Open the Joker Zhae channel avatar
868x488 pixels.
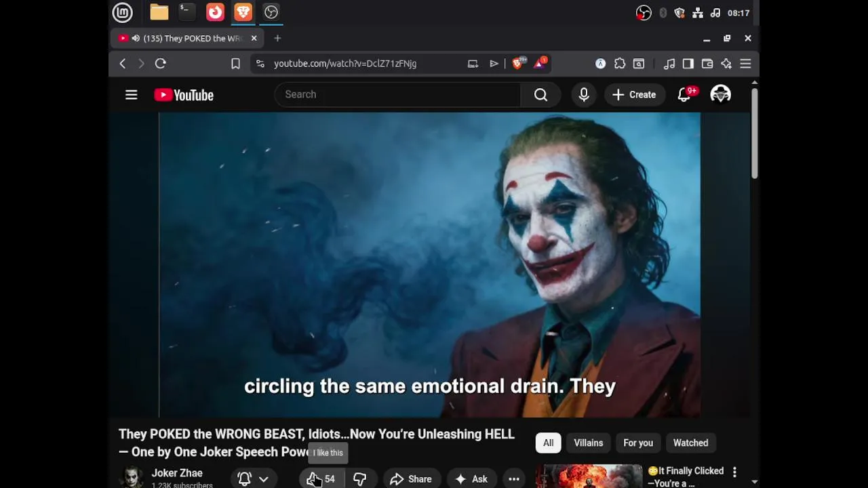click(132, 477)
